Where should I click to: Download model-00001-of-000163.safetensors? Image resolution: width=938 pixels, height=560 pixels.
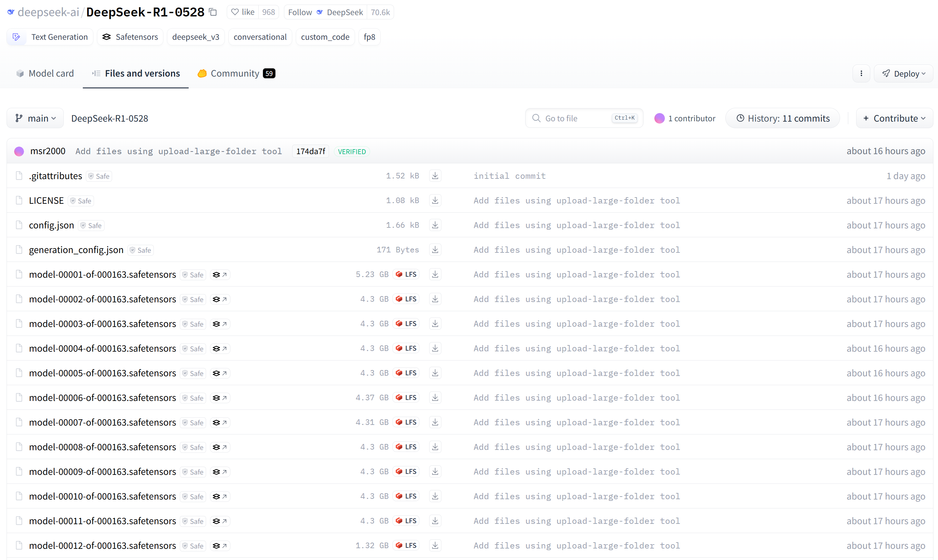pos(435,274)
